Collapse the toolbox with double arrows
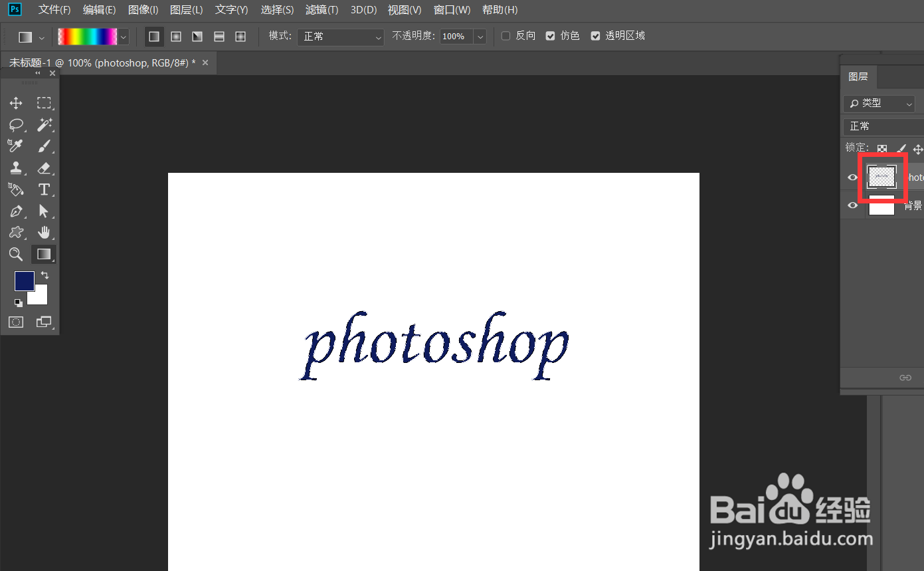924x571 pixels. (38, 73)
